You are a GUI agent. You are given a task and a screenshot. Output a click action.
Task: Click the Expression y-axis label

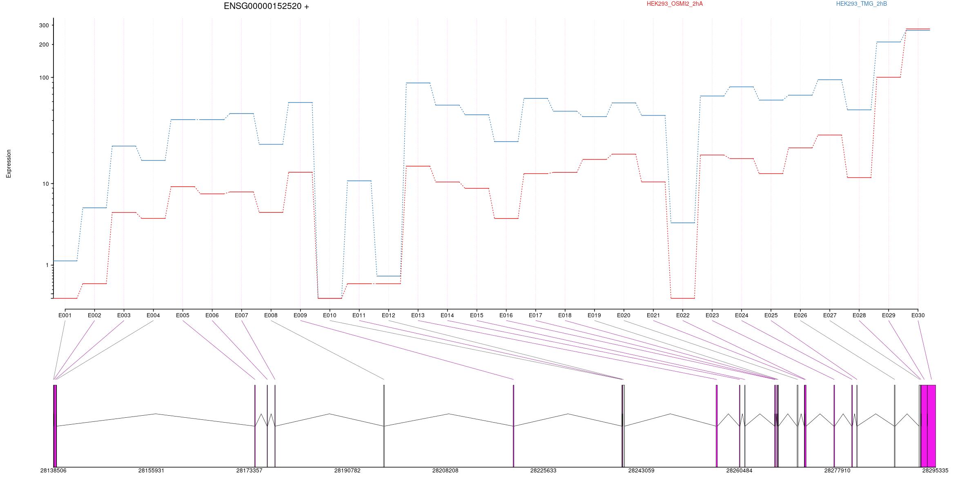click(x=9, y=164)
